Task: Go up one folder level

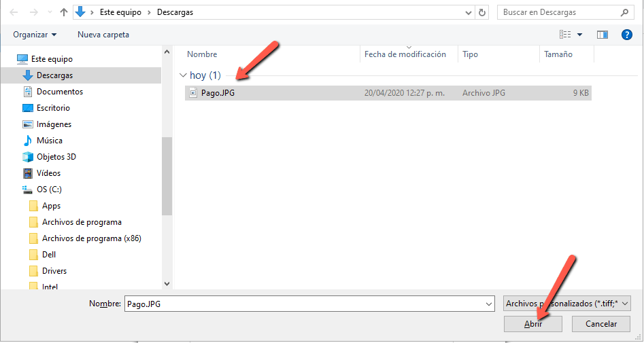Action: pyautogui.click(x=64, y=12)
